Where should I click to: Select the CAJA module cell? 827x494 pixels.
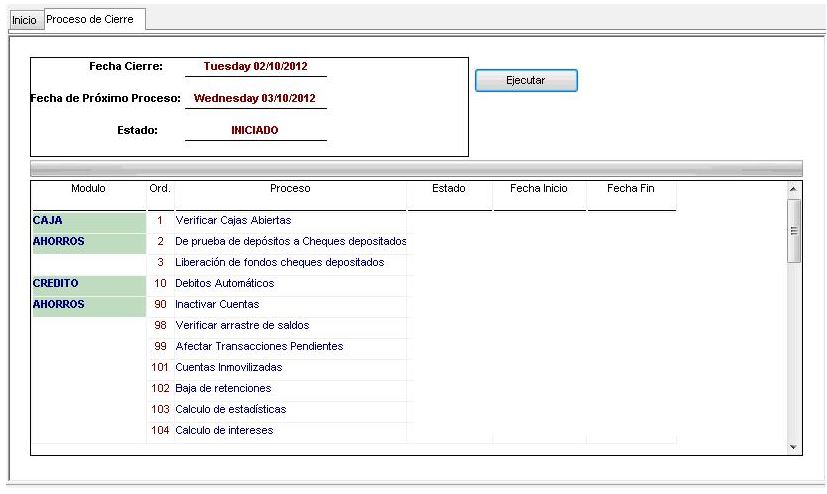point(88,220)
